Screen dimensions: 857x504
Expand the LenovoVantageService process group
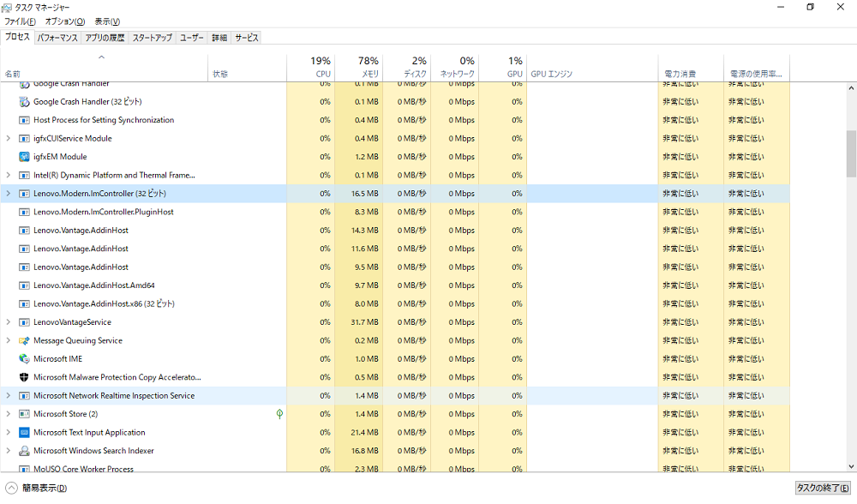pyautogui.click(x=9, y=322)
